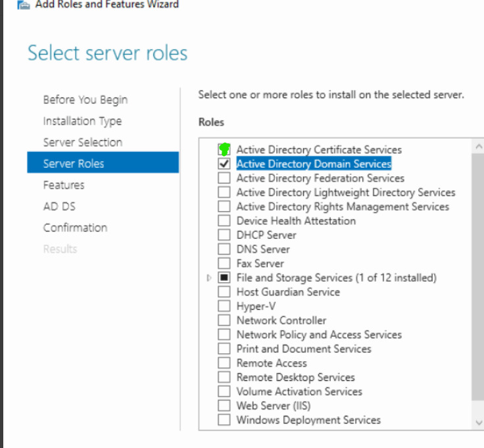484x448 pixels.
Task: Select the Web Server (IIS) checkbox
Action: tap(224, 405)
